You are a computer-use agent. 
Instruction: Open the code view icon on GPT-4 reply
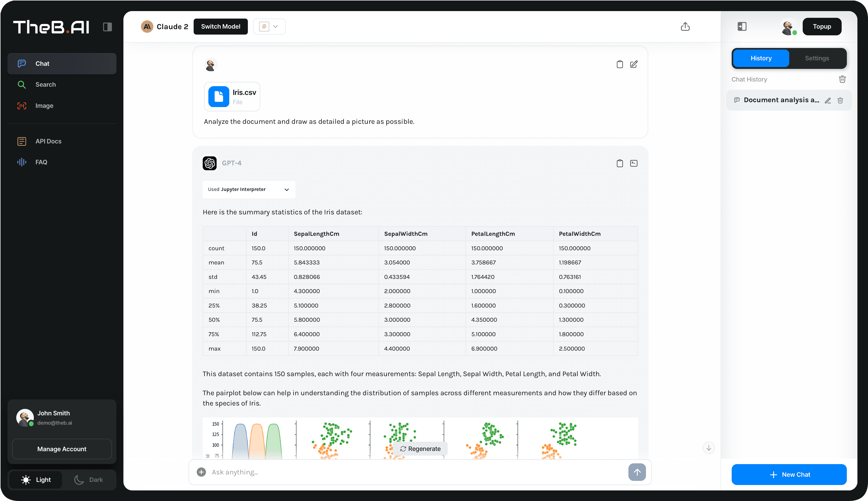tap(634, 164)
